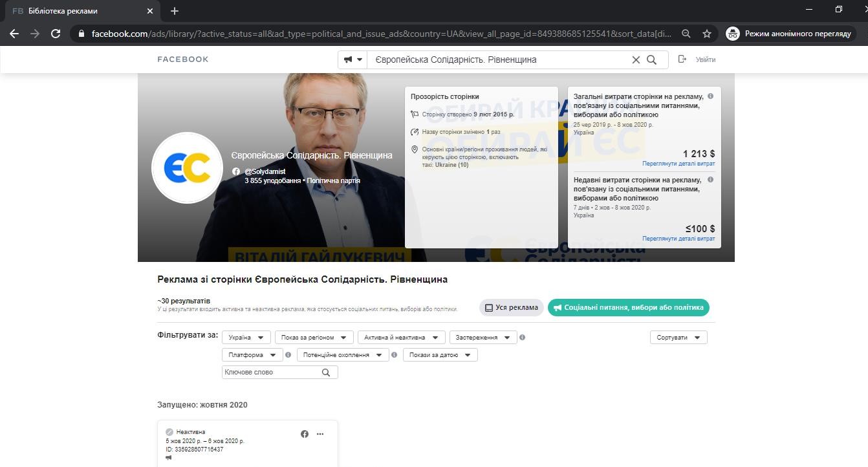Open the ЄС page profile picture
The height and width of the screenshot is (467, 868).
(x=187, y=168)
